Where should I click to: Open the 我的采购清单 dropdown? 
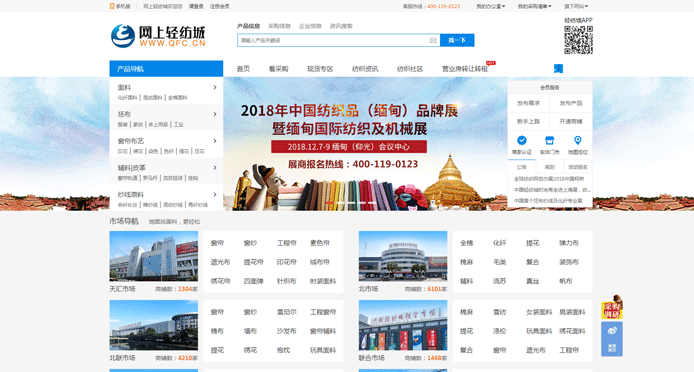pyautogui.click(x=535, y=6)
